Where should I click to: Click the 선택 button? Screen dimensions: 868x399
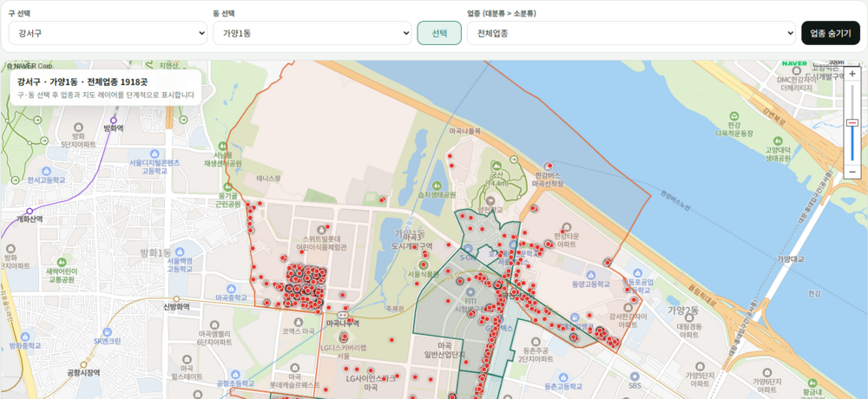439,33
